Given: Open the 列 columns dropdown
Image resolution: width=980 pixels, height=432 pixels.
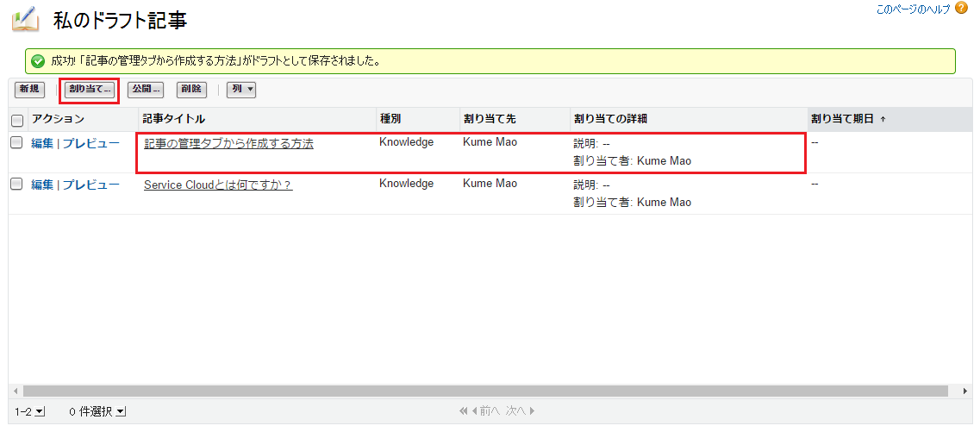Looking at the screenshot, I should (241, 89).
